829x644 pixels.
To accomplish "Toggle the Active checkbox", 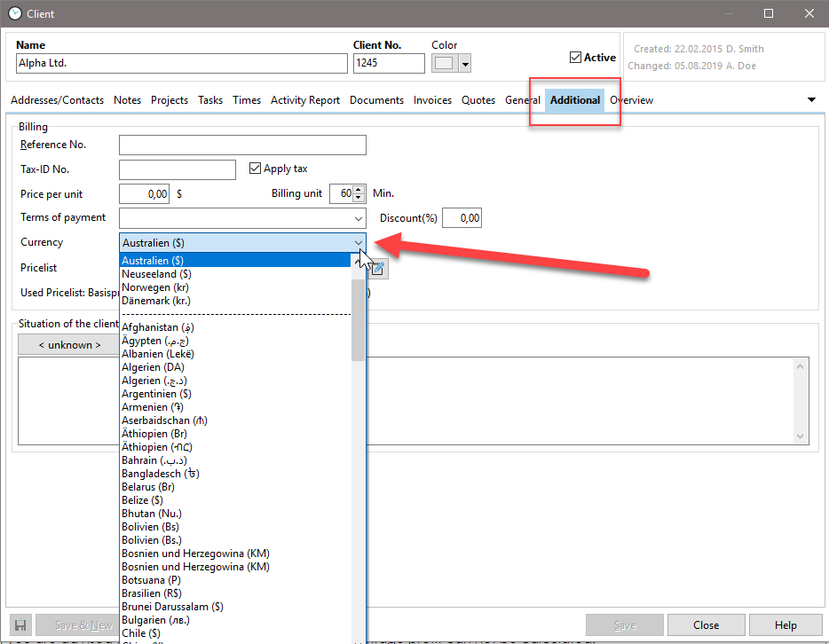I will 575,58.
